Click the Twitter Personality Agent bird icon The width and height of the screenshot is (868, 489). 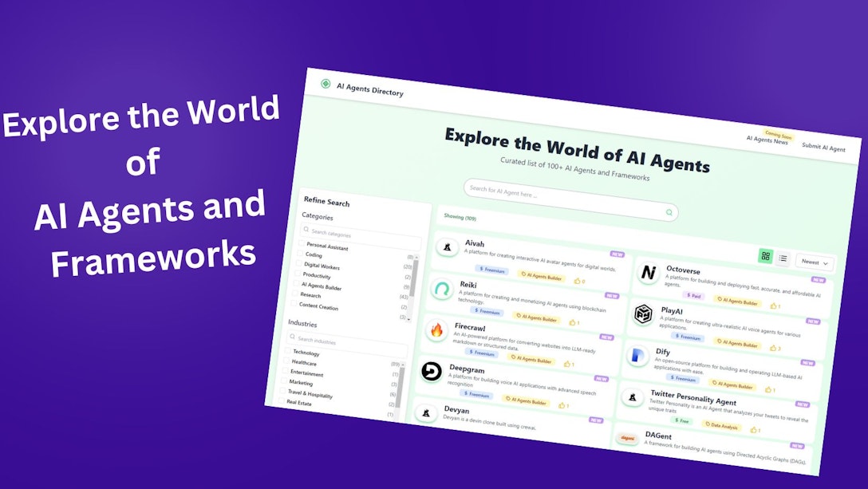tap(633, 398)
